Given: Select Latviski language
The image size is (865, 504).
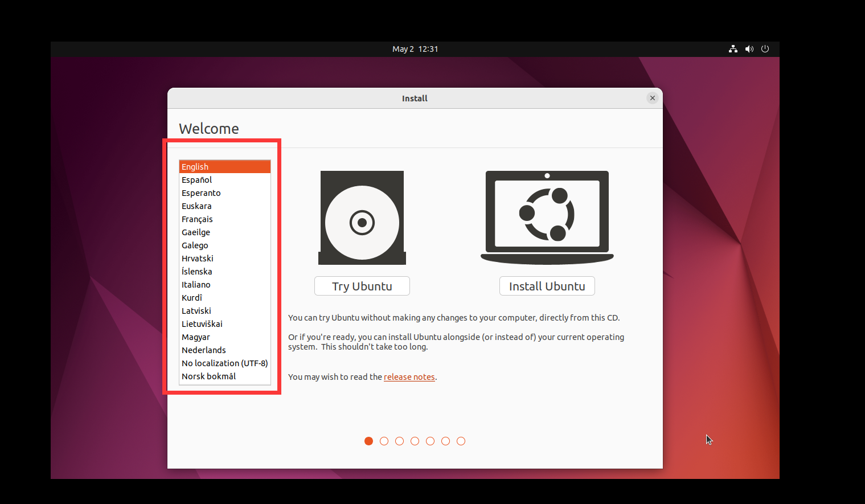Looking at the screenshot, I should pyautogui.click(x=225, y=311).
